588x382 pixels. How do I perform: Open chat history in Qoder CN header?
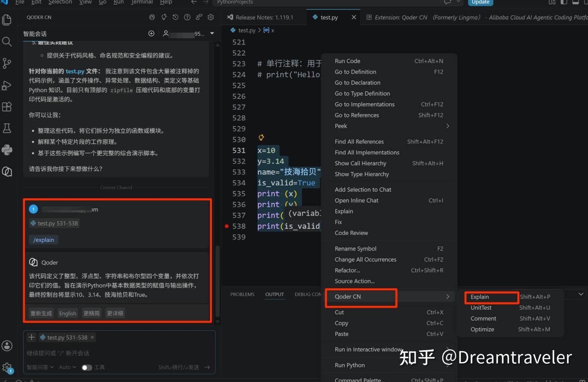[176, 17]
